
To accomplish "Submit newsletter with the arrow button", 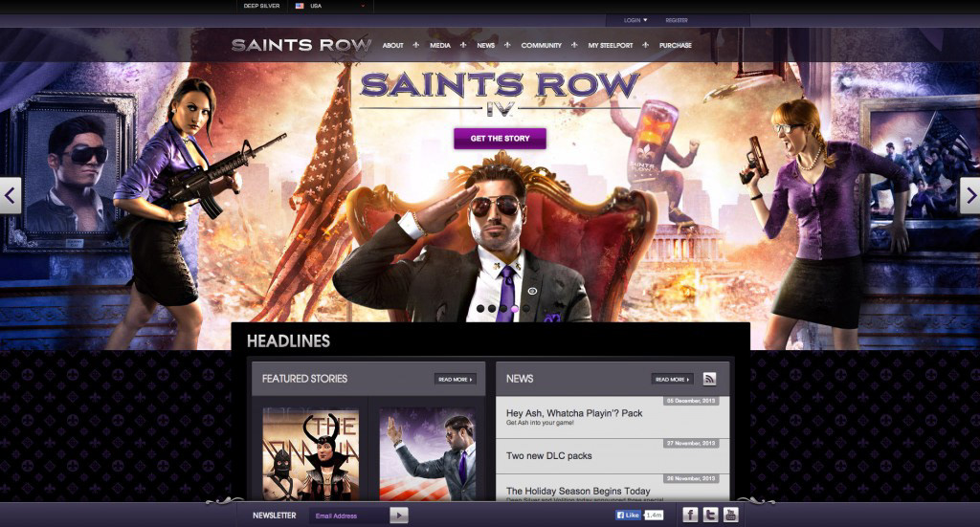I will coord(399,516).
